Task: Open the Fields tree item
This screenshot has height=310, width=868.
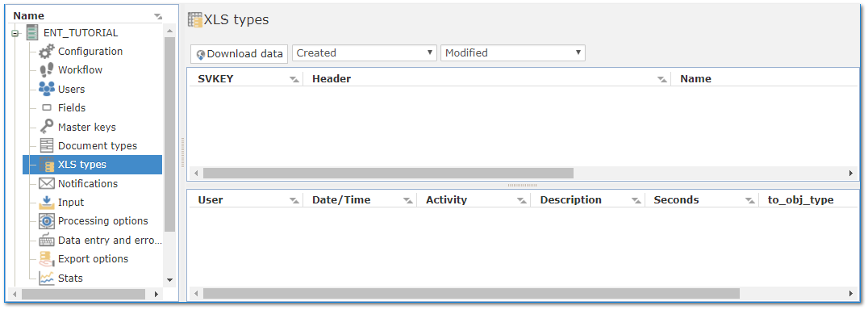Action: (x=72, y=108)
